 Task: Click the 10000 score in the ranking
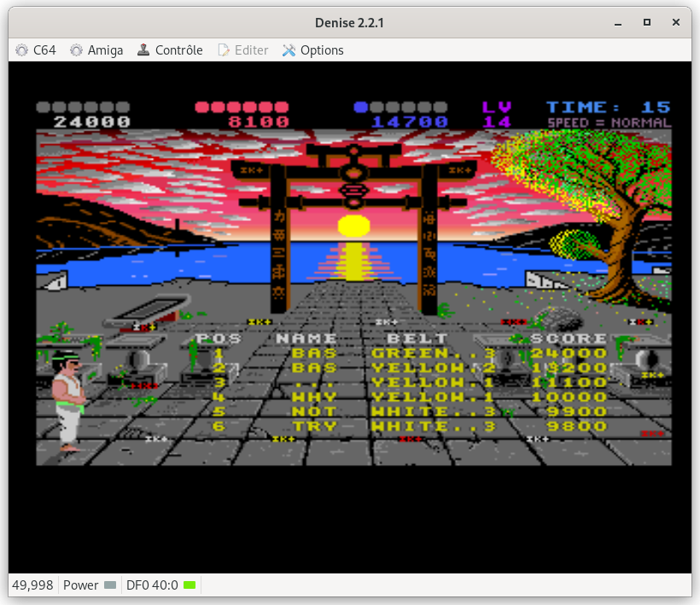pos(569,397)
